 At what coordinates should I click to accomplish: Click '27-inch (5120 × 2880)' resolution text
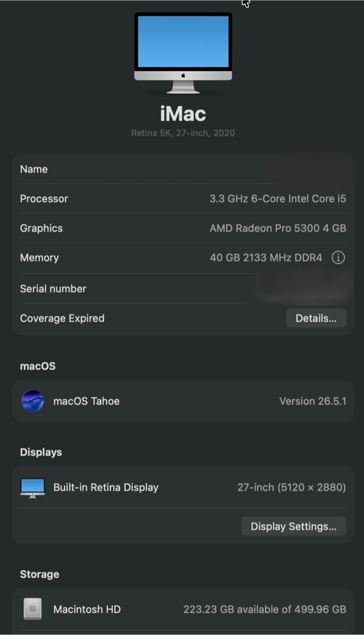coord(291,487)
